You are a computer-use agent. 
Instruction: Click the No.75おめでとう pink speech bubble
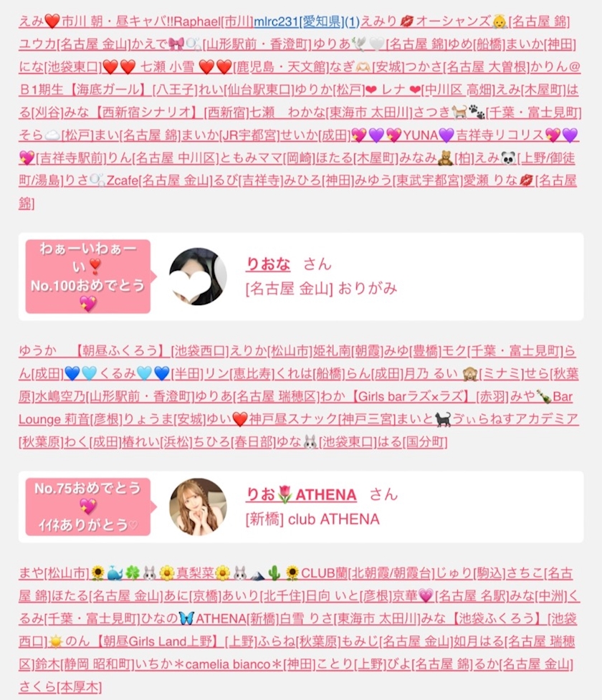(88, 507)
